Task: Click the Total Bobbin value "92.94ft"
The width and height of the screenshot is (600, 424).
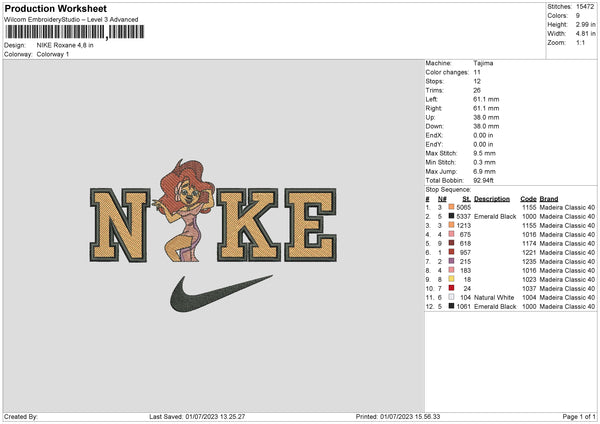Action: coord(484,180)
